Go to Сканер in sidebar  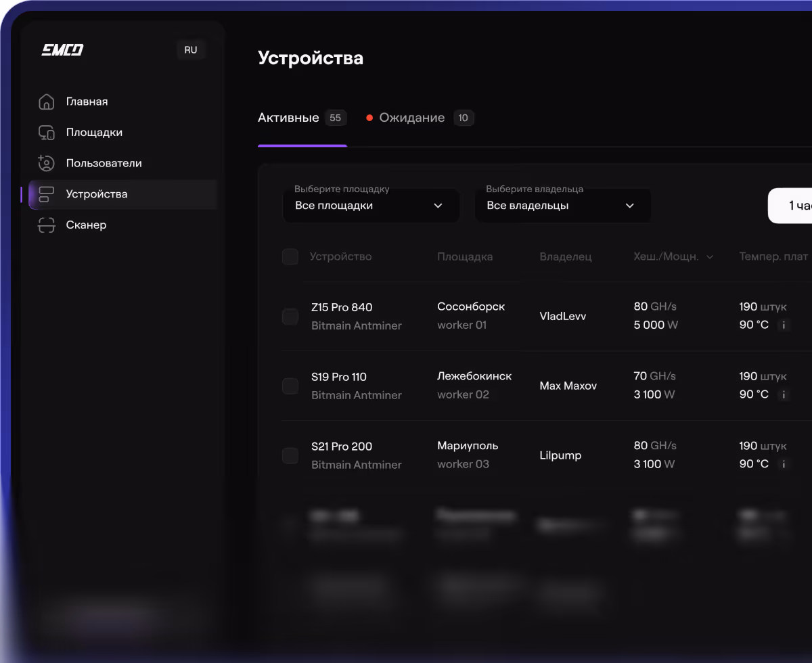(86, 225)
